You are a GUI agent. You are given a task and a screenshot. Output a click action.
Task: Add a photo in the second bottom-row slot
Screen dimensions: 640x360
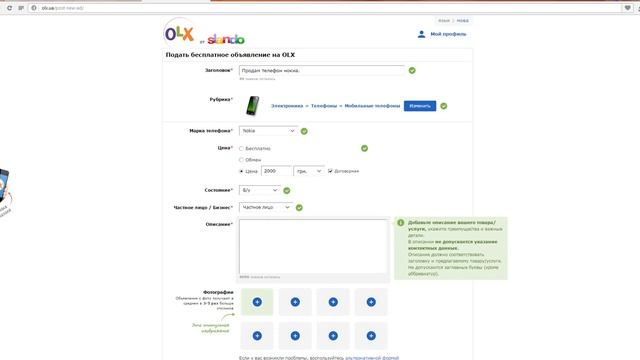(x=295, y=336)
